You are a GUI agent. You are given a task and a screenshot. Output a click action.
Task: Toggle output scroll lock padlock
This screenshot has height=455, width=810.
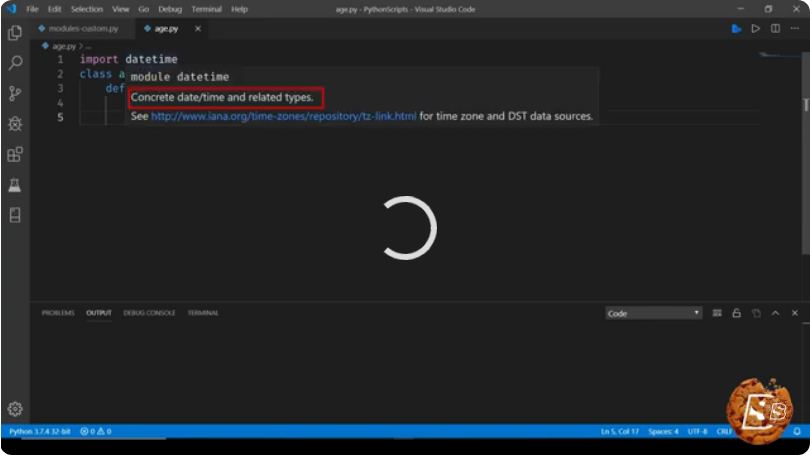pyautogui.click(x=737, y=313)
